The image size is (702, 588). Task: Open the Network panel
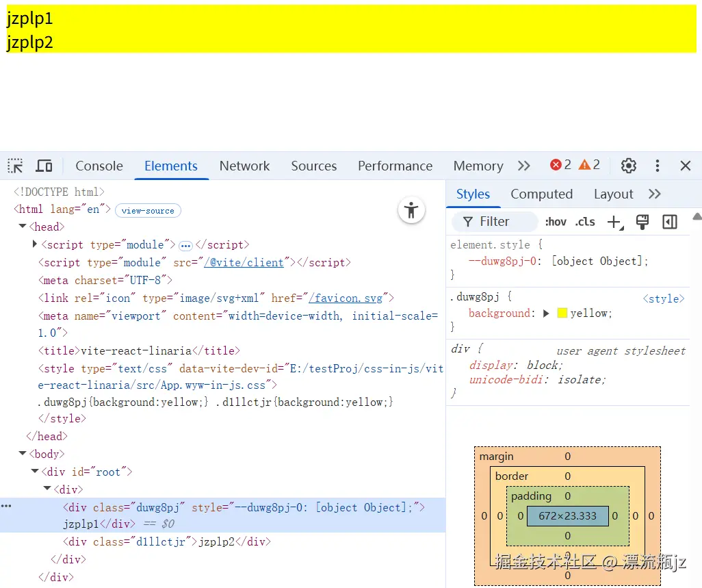coord(244,166)
